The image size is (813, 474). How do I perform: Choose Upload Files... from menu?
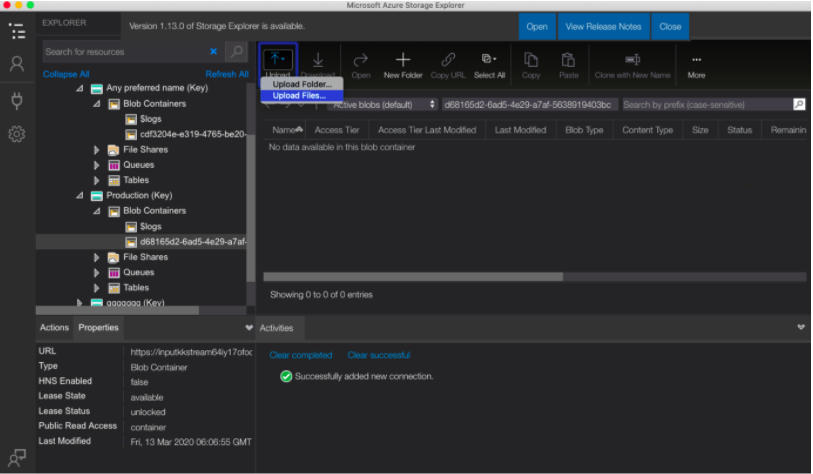302,95
